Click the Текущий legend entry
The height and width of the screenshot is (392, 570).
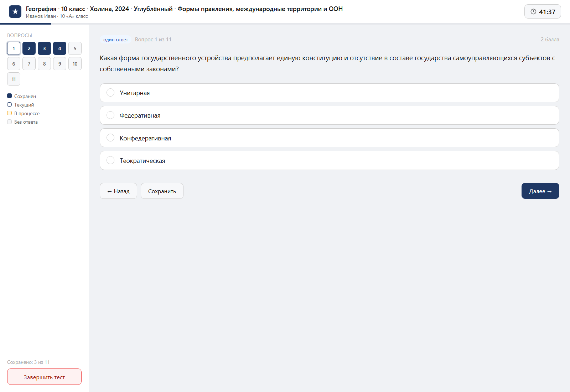pos(21,105)
